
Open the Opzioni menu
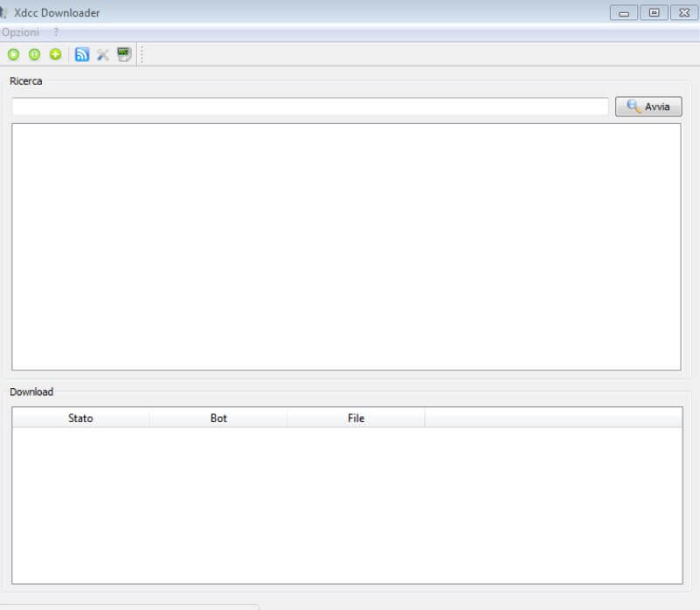(x=20, y=32)
